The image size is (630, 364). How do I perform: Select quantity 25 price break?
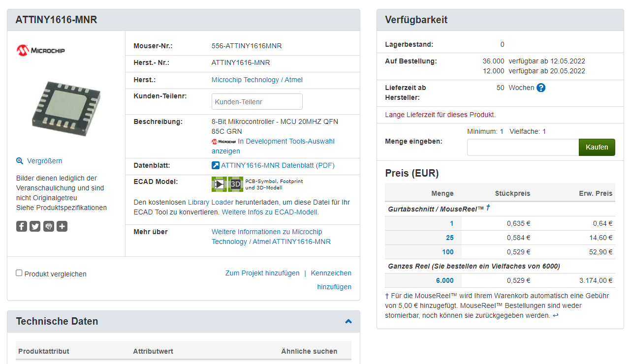450,238
